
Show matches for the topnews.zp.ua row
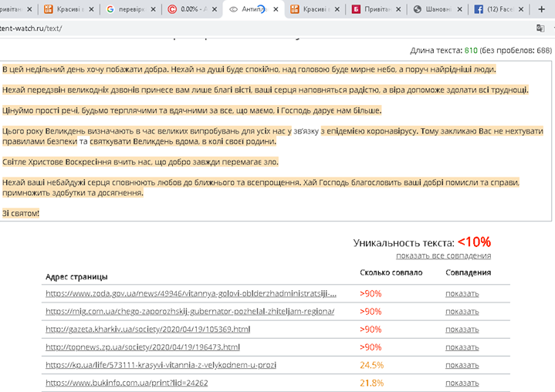[x=462, y=346]
